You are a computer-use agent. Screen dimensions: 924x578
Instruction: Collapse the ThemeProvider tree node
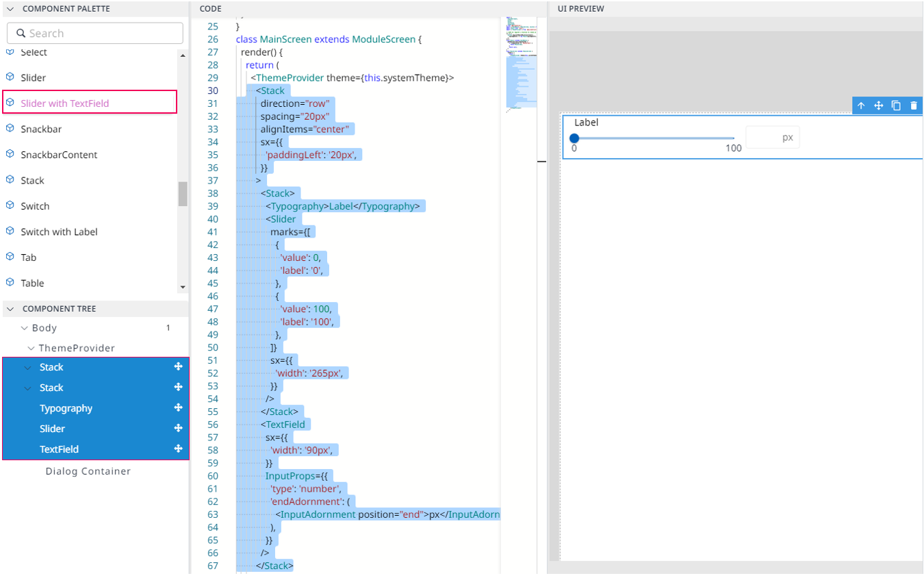31,348
